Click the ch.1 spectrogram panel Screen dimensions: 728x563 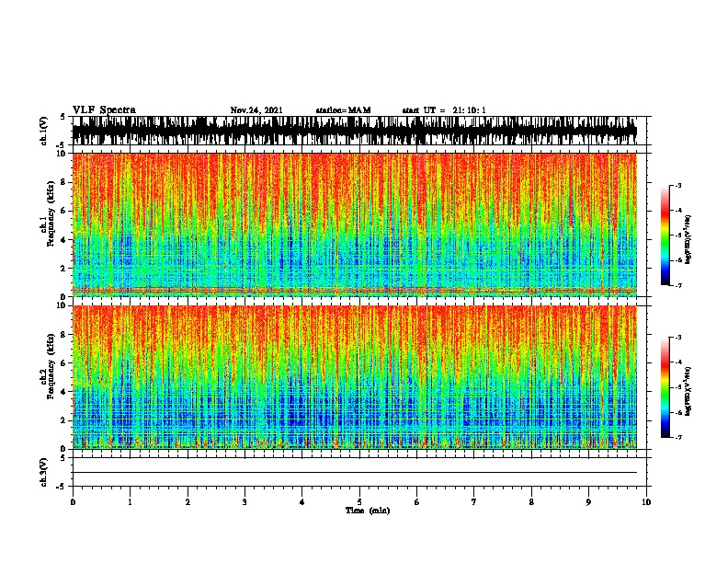click(355, 224)
